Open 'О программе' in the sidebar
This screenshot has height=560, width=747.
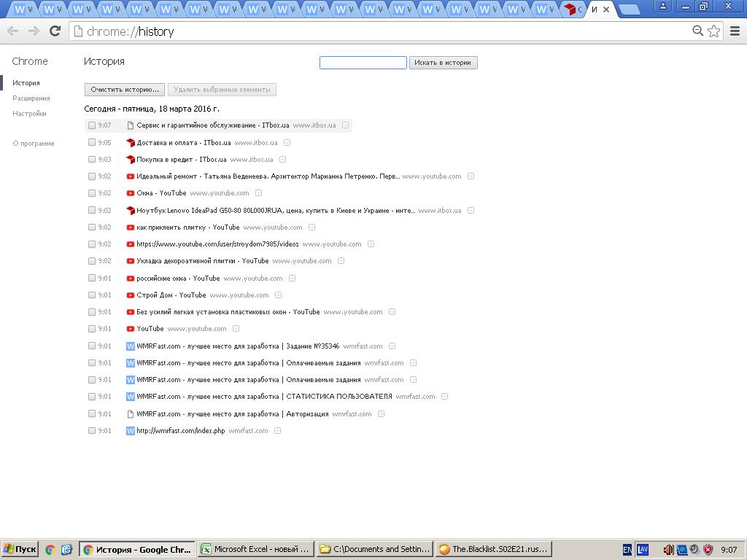tap(34, 144)
